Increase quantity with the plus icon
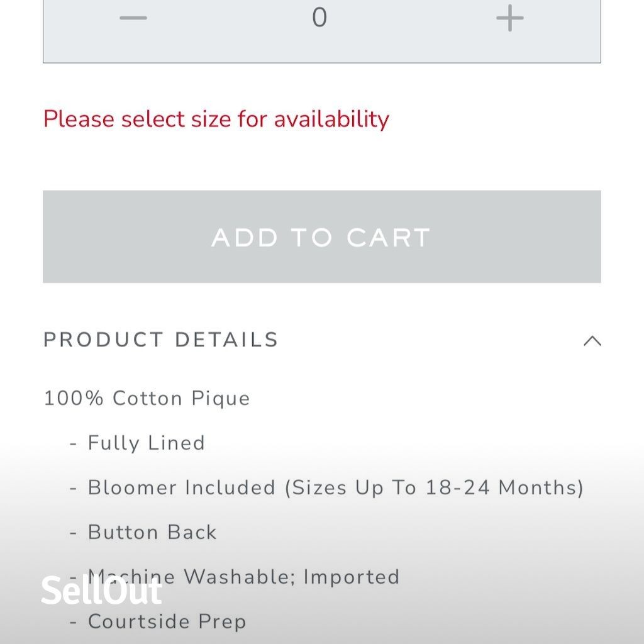 [509, 18]
